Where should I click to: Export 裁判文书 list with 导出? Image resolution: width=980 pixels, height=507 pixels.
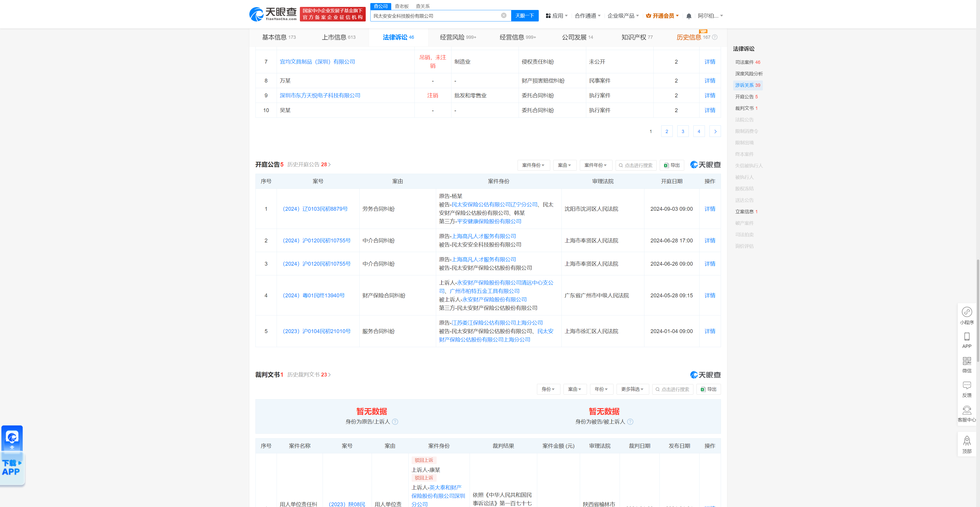pyautogui.click(x=708, y=390)
